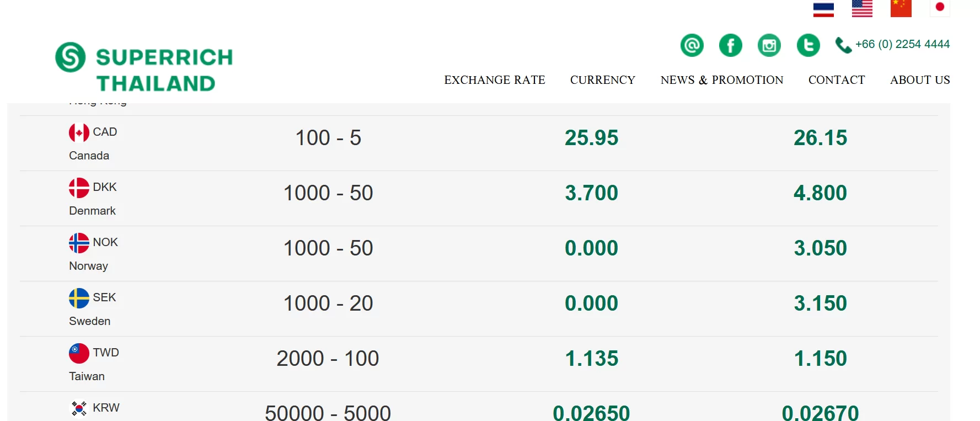Viewport: 980px width, 421px height.
Task: Click the Superrich Thailand logo
Action: [x=144, y=67]
